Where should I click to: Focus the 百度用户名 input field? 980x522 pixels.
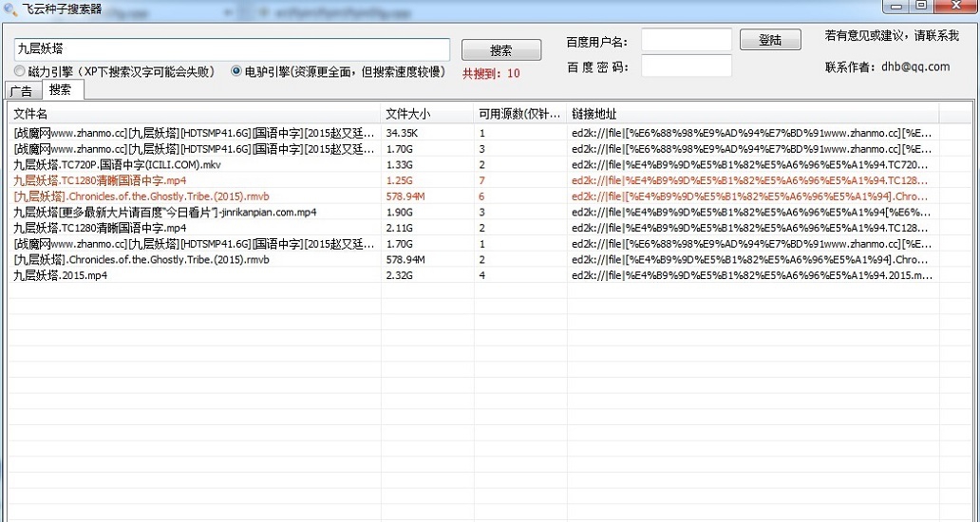[686, 40]
